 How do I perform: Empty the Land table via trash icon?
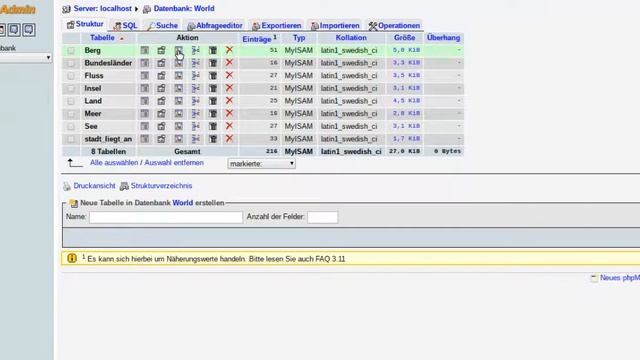pos(213,101)
